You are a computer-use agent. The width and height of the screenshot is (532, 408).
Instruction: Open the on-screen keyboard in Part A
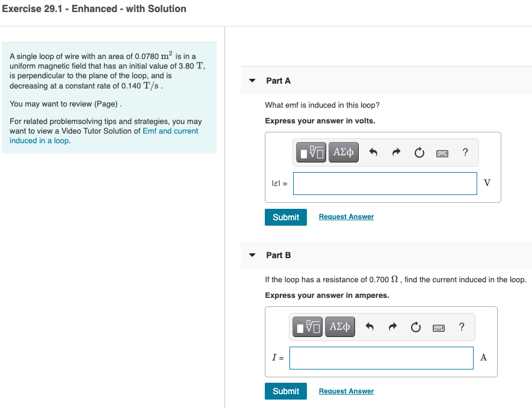coord(442,152)
